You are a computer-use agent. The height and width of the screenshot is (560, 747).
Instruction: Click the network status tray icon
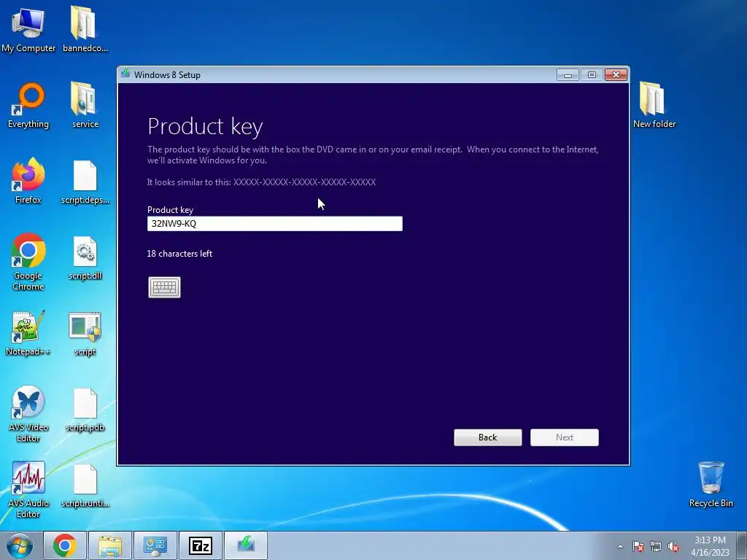656,547
